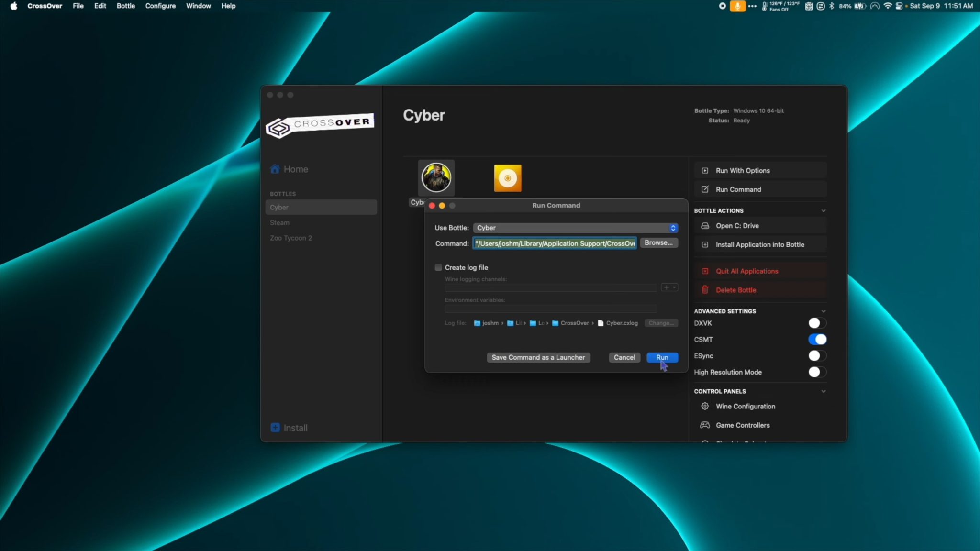Click the CrossOver folder in log path
980x551 pixels.
[570, 323]
